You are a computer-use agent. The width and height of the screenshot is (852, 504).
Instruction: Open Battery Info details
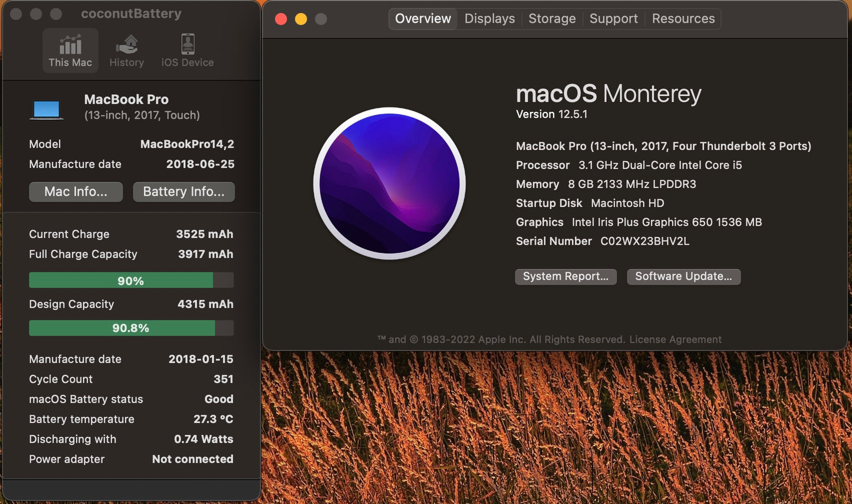[183, 192]
